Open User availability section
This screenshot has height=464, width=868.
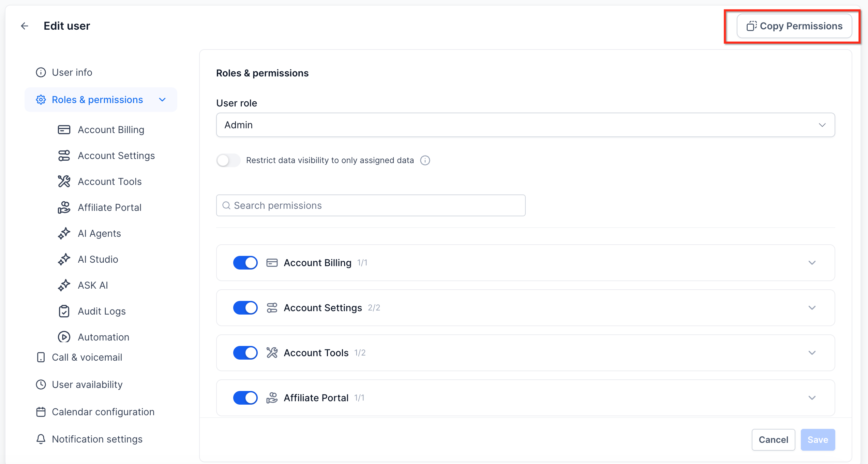click(x=87, y=385)
